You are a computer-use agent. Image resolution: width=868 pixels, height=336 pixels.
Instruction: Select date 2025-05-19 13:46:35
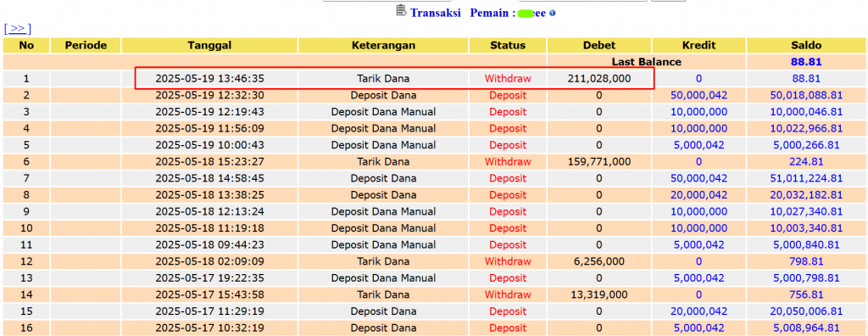[209, 79]
